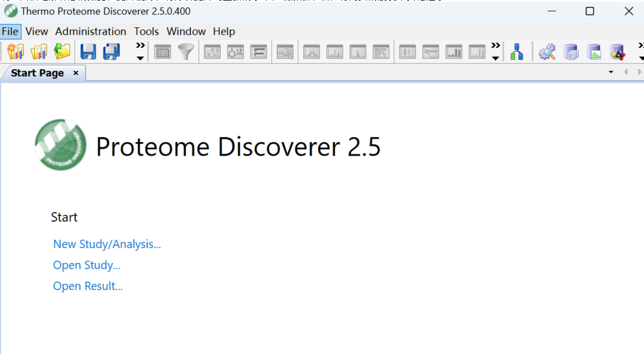Maximize the Proteome Discoverer window
Viewport: 644px width, 354px height.
pyautogui.click(x=590, y=11)
